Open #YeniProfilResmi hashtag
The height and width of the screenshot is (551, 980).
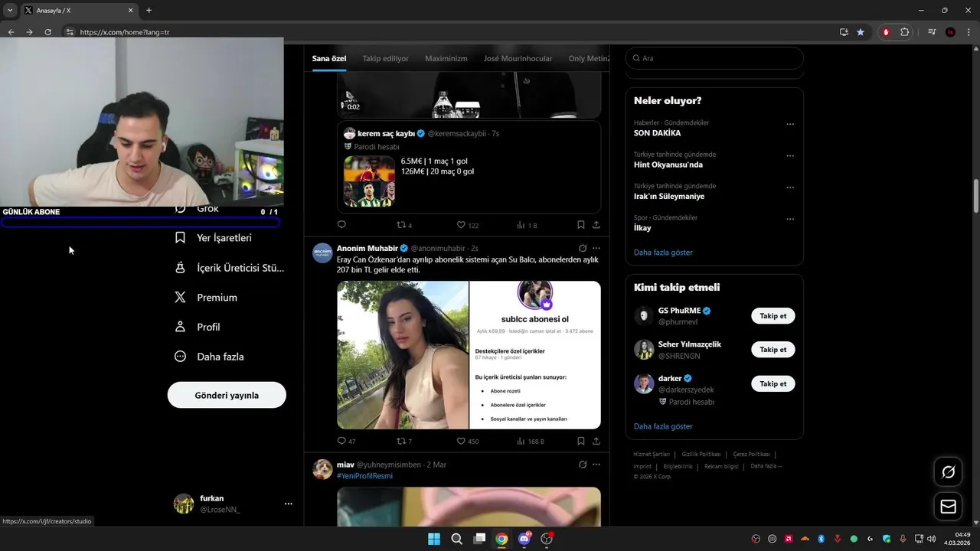pyautogui.click(x=364, y=476)
